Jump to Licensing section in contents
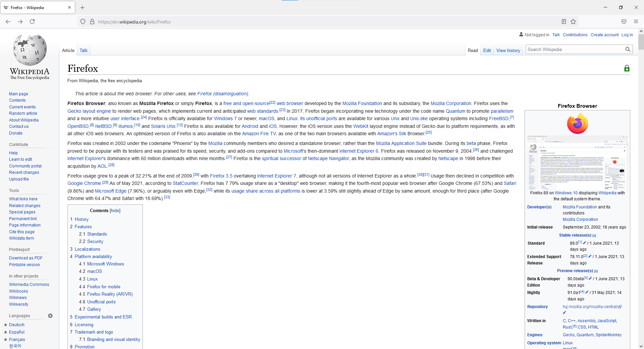Screen dimensions: 644x349 84,325
